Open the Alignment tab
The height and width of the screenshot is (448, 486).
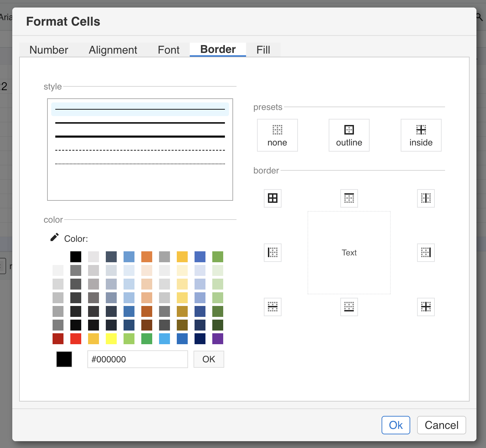(x=113, y=50)
